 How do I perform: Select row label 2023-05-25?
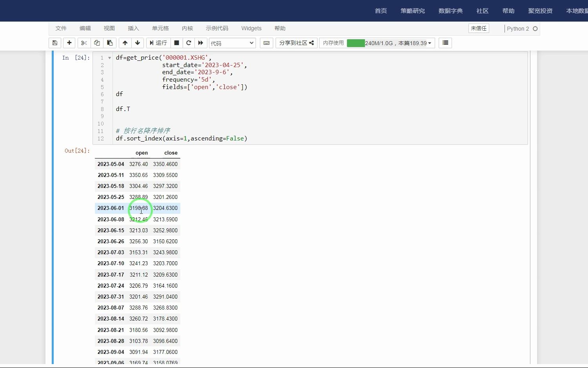(111, 197)
